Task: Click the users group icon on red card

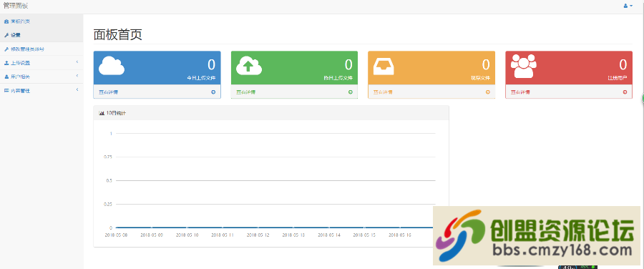Action: (524, 66)
